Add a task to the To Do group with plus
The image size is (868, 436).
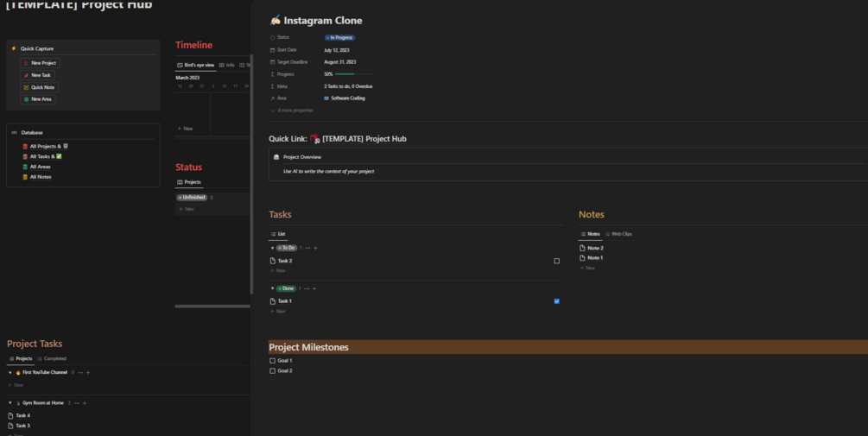tap(315, 248)
